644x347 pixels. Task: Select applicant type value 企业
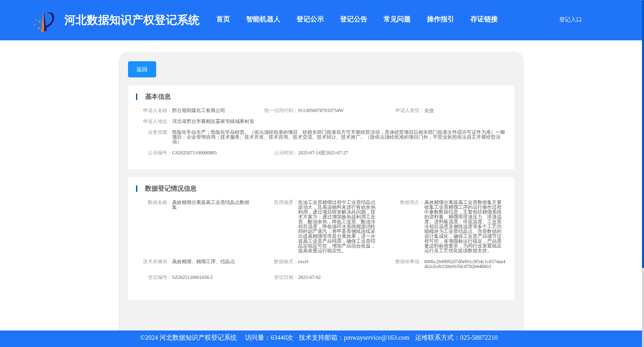click(x=429, y=110)
